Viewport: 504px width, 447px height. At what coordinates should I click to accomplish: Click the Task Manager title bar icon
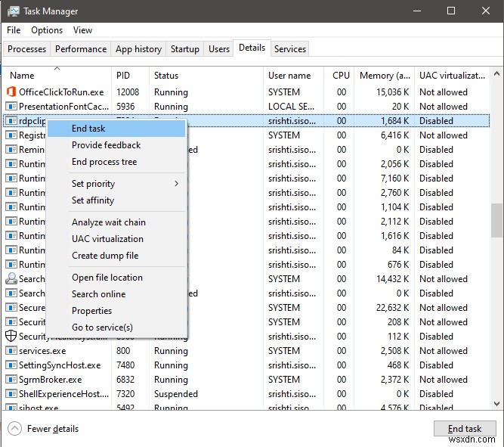coord(12,11)
